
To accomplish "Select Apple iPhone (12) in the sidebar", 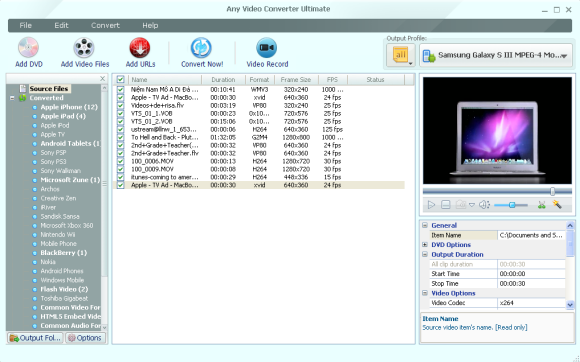I will [x=69, y=107].
